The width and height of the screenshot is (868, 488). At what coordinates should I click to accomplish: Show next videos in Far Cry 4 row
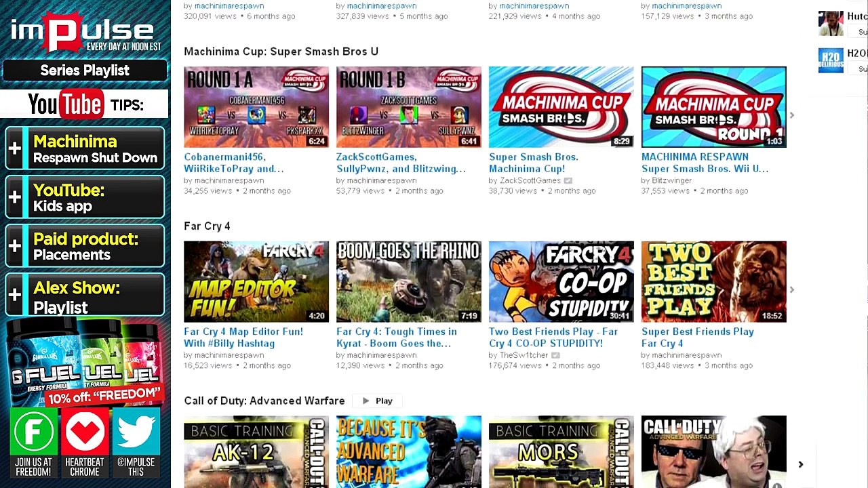(791, 290)
